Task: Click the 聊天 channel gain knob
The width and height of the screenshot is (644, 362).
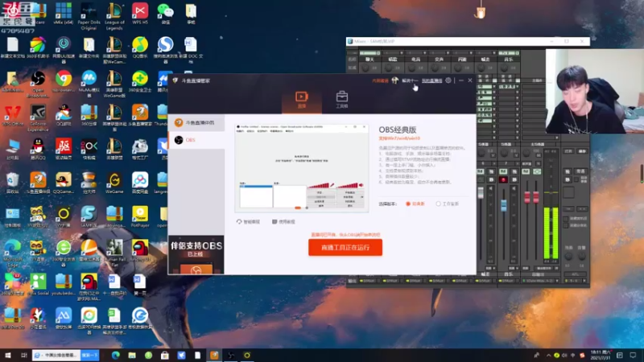Action: point(365,68)
